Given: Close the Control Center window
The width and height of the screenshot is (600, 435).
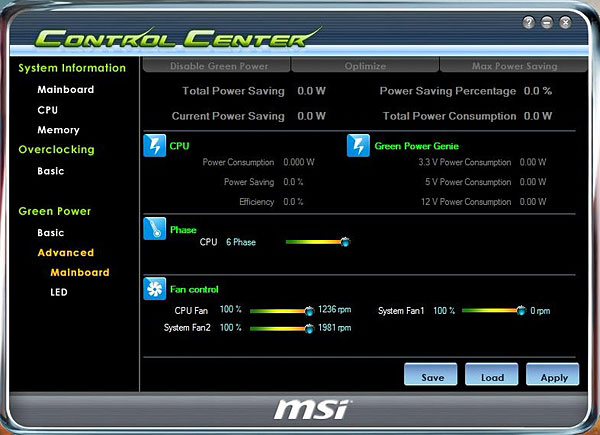Looking at the screenshot, I should click(565, 23).
